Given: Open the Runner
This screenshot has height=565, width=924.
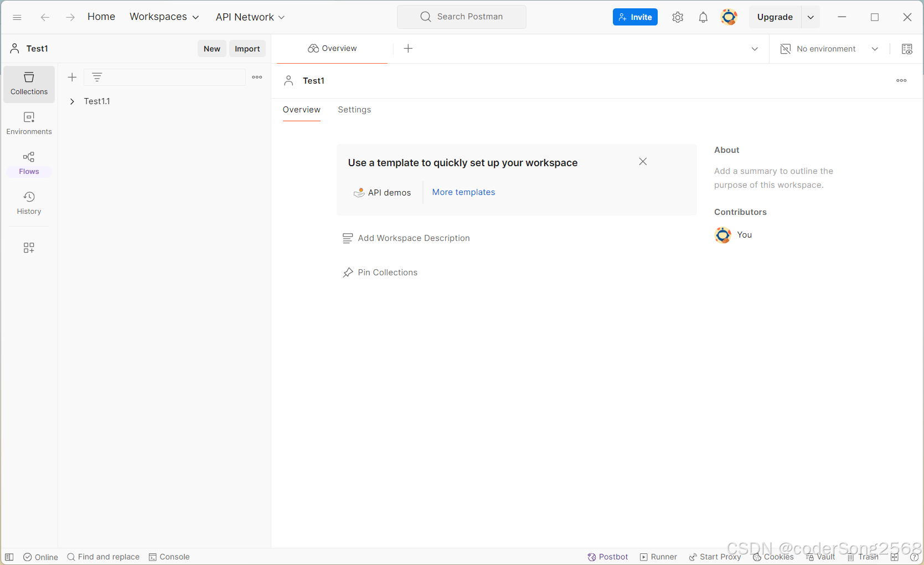Looking at the screenshot, I should [x=658, y=557].
